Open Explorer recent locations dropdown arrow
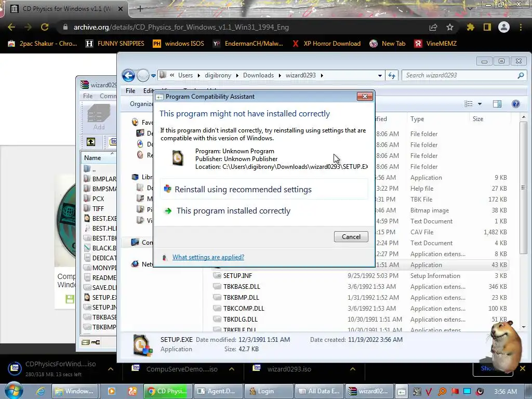The image size is (532, 399). click(153, 76)
